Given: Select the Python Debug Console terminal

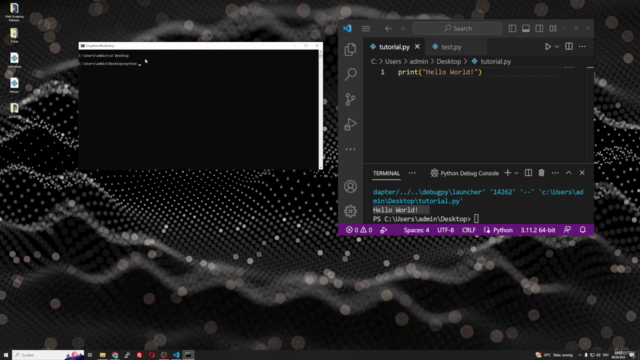Looking at the screenshot, I should coord(464,173).
